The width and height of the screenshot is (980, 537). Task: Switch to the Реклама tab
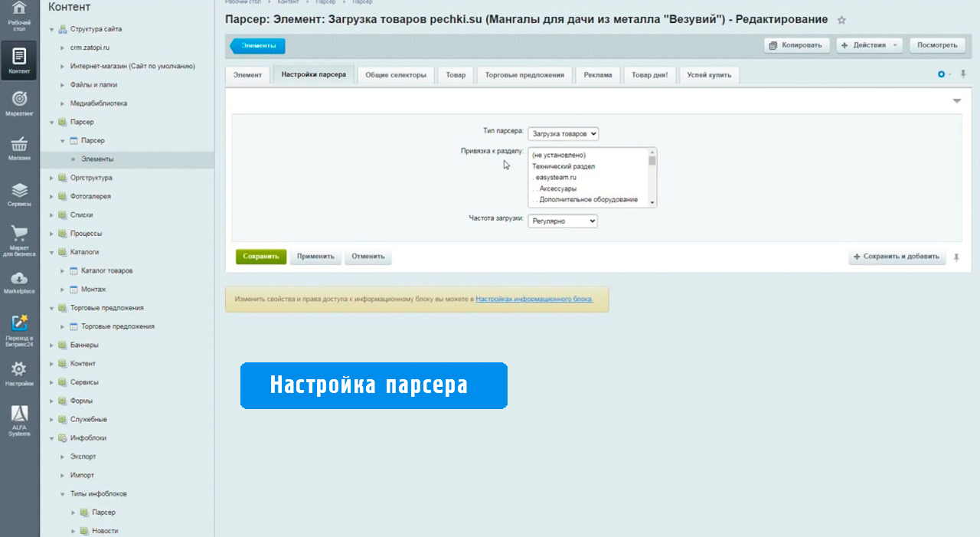pos(598,75)
